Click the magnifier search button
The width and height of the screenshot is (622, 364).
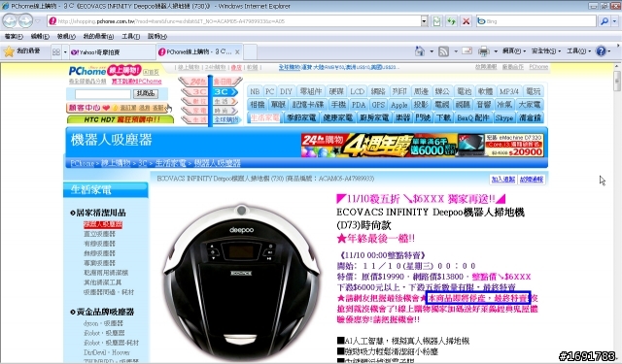pyautogui.click(x=605, y=21)
